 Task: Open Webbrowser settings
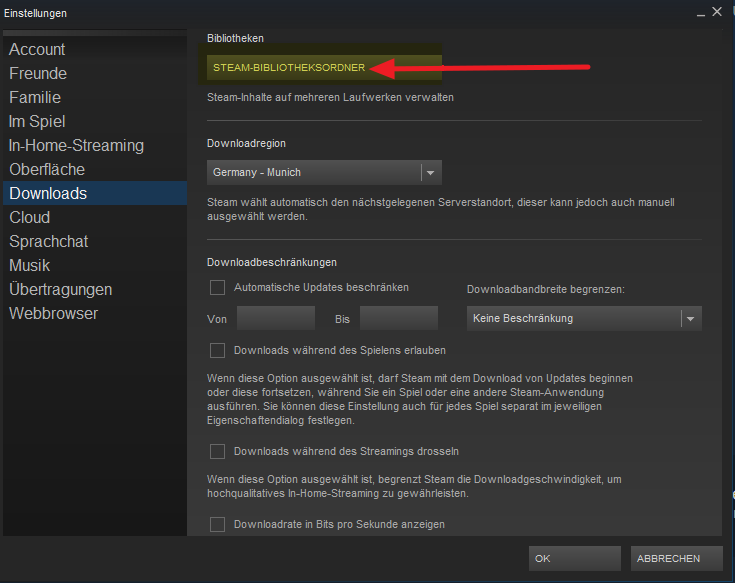click(95, 313)
